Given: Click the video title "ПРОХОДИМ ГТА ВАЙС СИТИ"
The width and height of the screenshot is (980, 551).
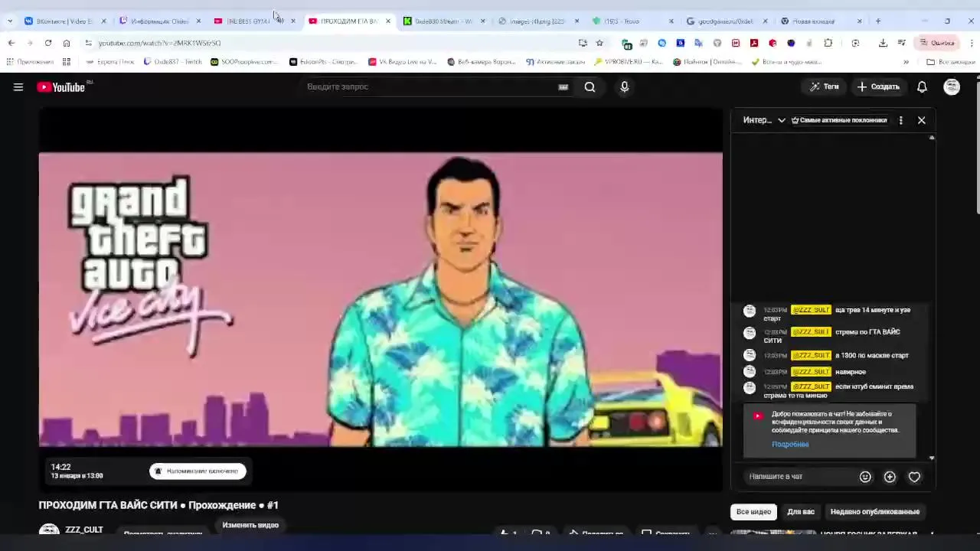Looking at the screenshot, I should point(158,505).
